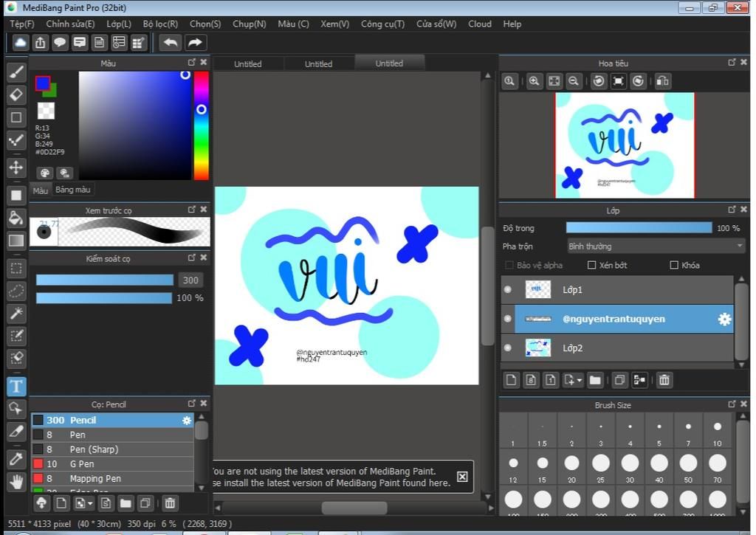This screenshot has width=756, height=535.
Task: Delete the selected brush with trash icon
Action: pyautogui.click(x=170, y=504)
